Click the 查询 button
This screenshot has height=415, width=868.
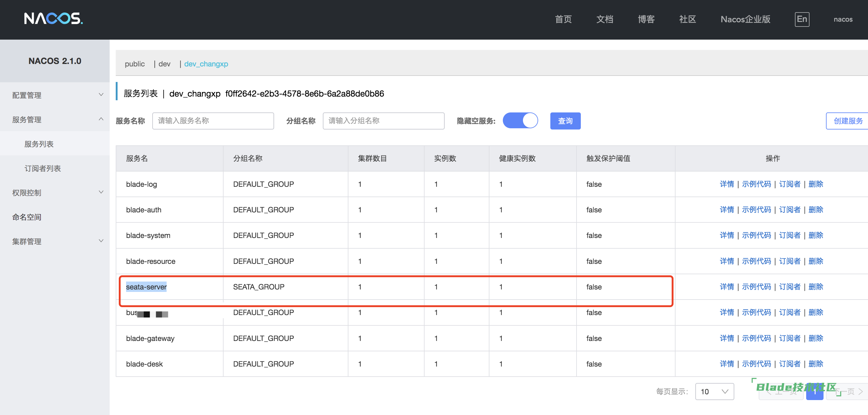point(565,121)
